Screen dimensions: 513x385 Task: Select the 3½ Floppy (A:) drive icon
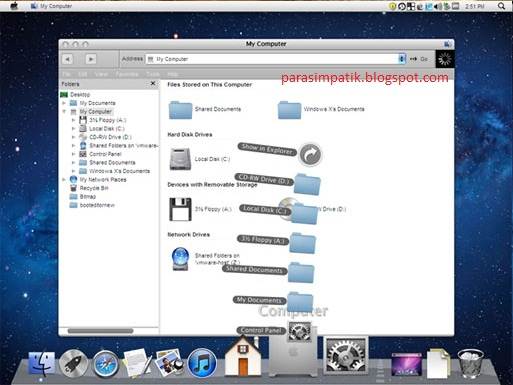tap(180, 209)
